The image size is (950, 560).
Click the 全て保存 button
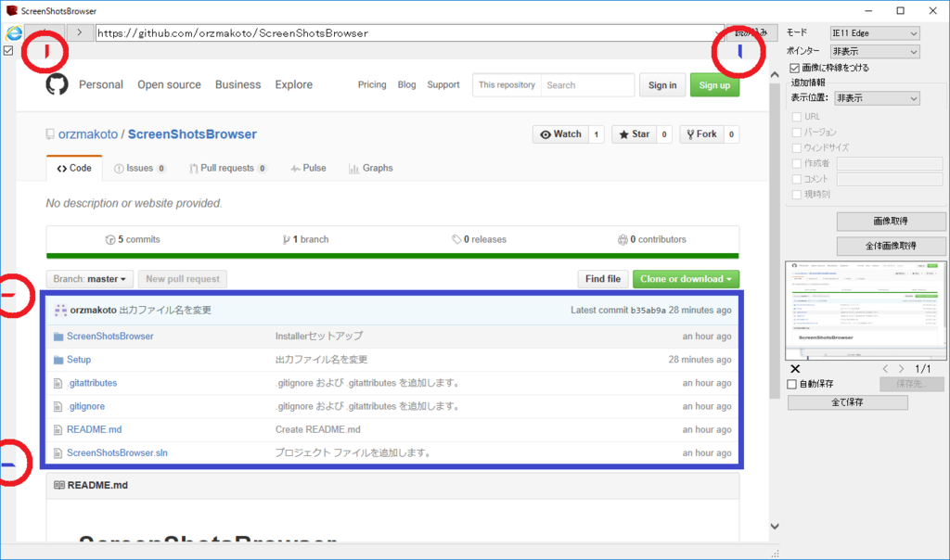click(848, 402)
